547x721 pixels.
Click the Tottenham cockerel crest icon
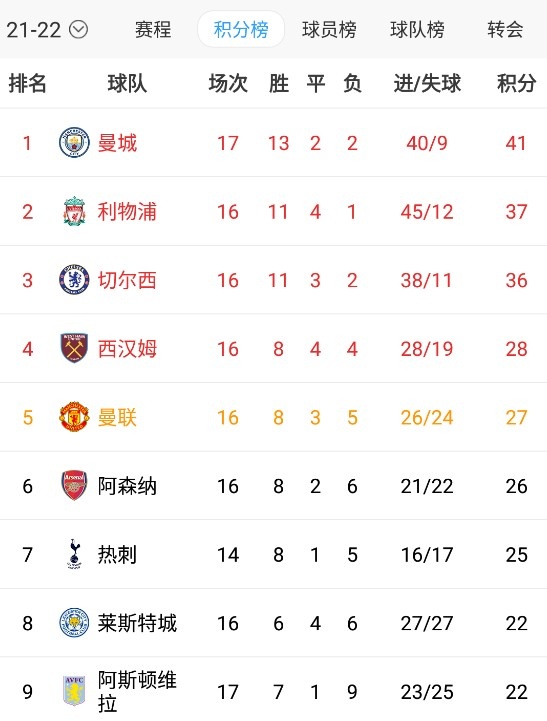click(74, 554)
